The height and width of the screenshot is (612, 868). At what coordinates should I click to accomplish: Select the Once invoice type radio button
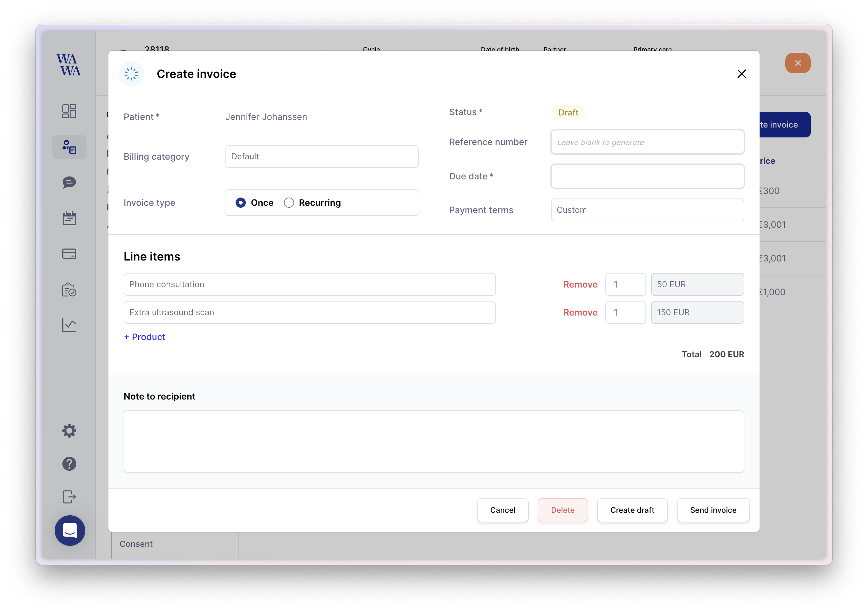(240, 203)
